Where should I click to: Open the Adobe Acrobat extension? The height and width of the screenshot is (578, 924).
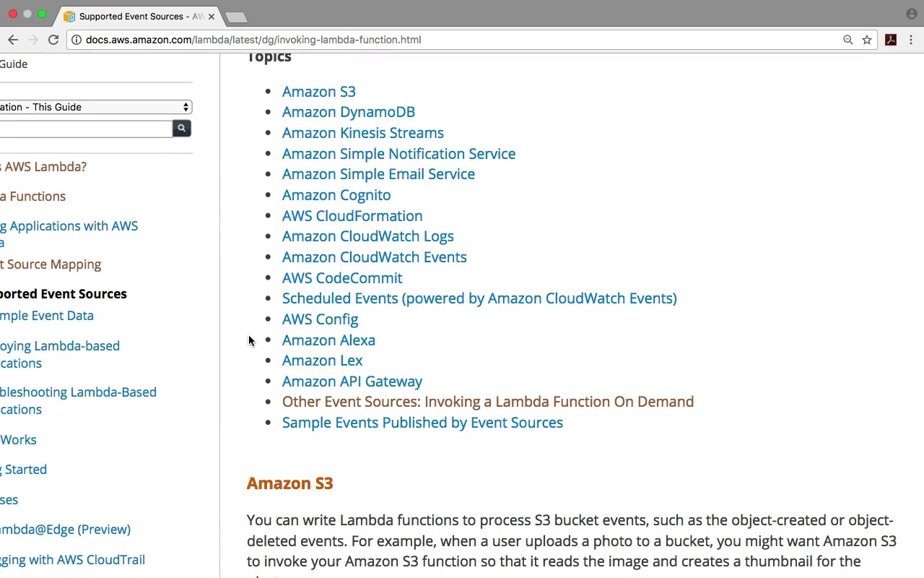(891, 40)
